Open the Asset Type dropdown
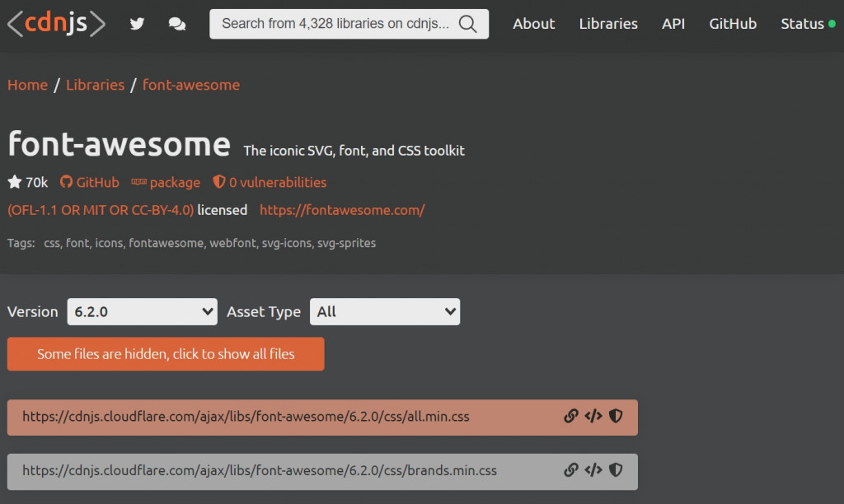Image resolution: width=844 pixels, height=504 pixels. coord(385,311)
